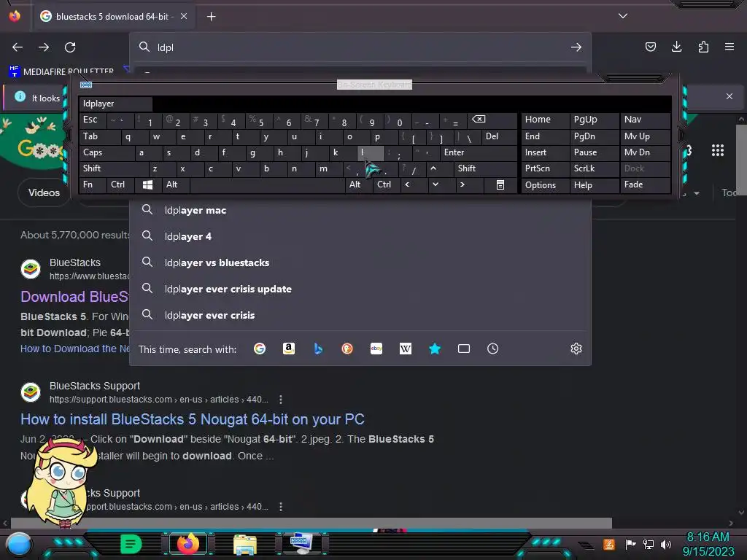Open Google apps grid icon
Image resolution: width=747 pixels, height=560 pixels.
tap(718, 150)
